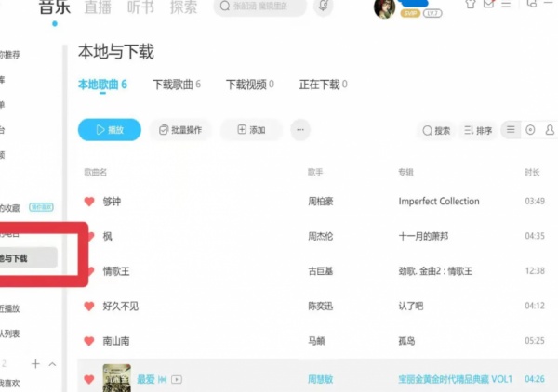Toggle the heart for 好久不见

coord(89,306)
